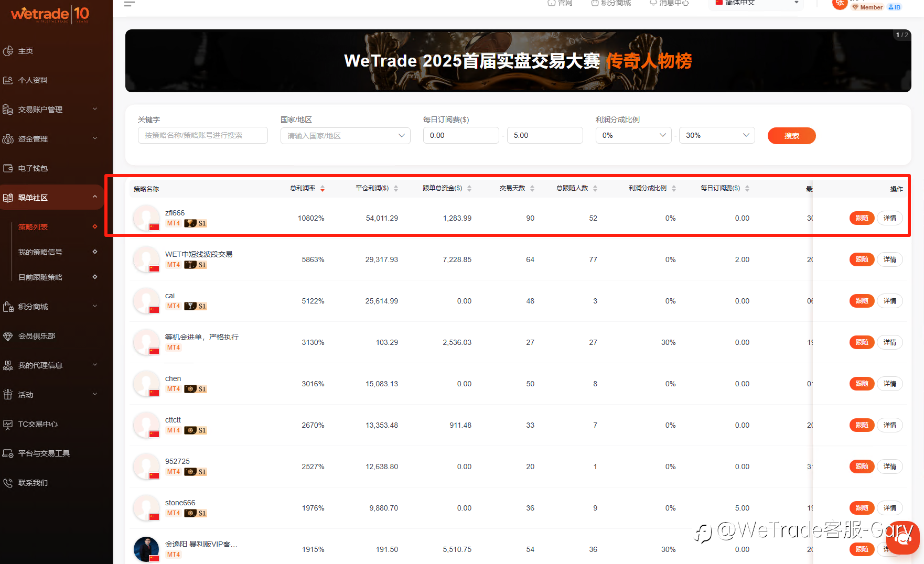Sort by 利润分成比例 column arrows

click(x=674, y=188)
